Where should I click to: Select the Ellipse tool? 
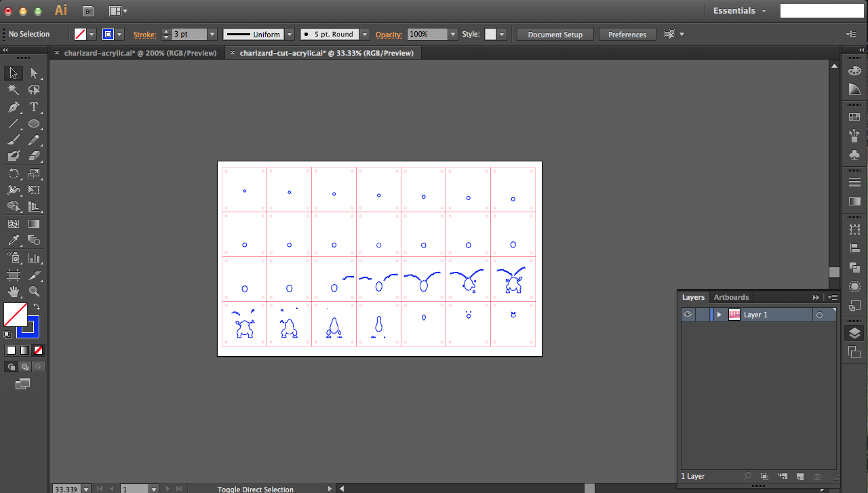pos(34,124)
